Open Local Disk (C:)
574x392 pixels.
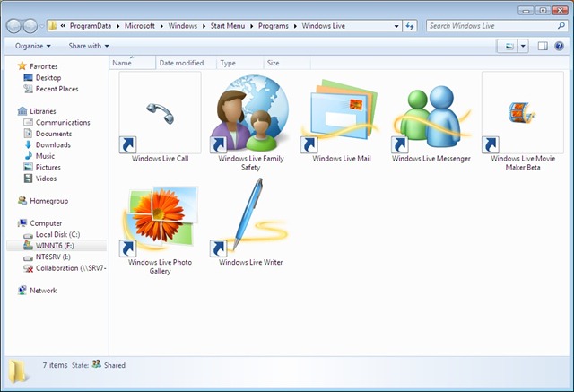pos(57,234)
